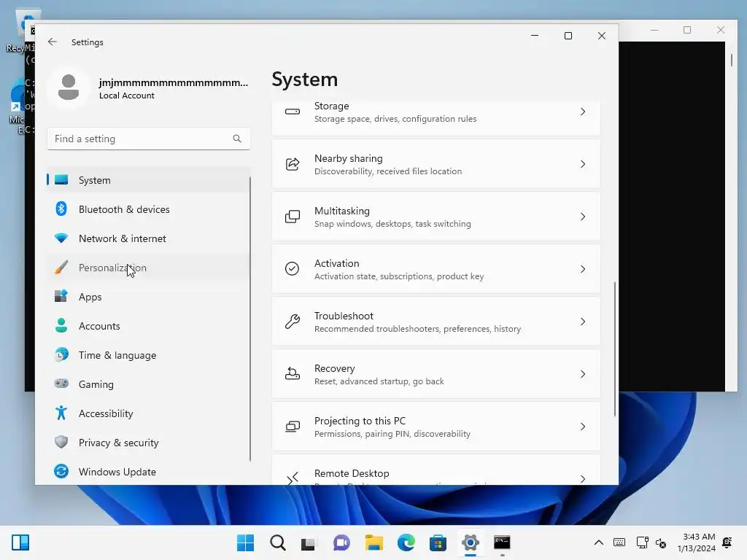Click the sidebar navigation scrollbar
The width and height of the screenshot is (747, 560).
(x=250, y=319)
